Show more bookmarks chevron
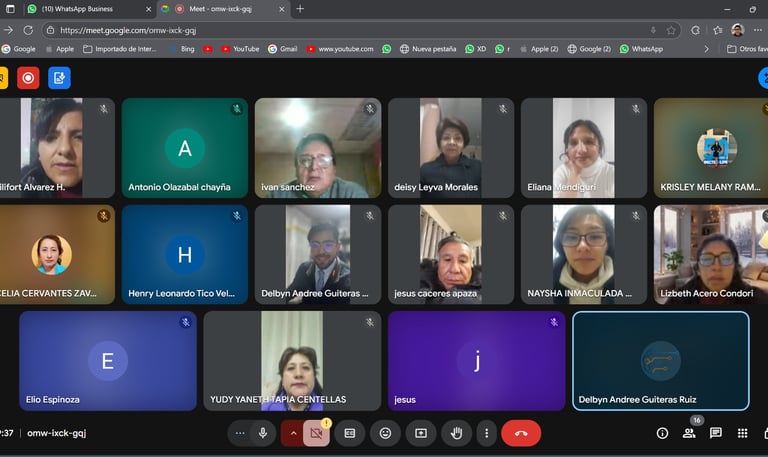This screenshot has height=457, width=768. tap(706, 49)
